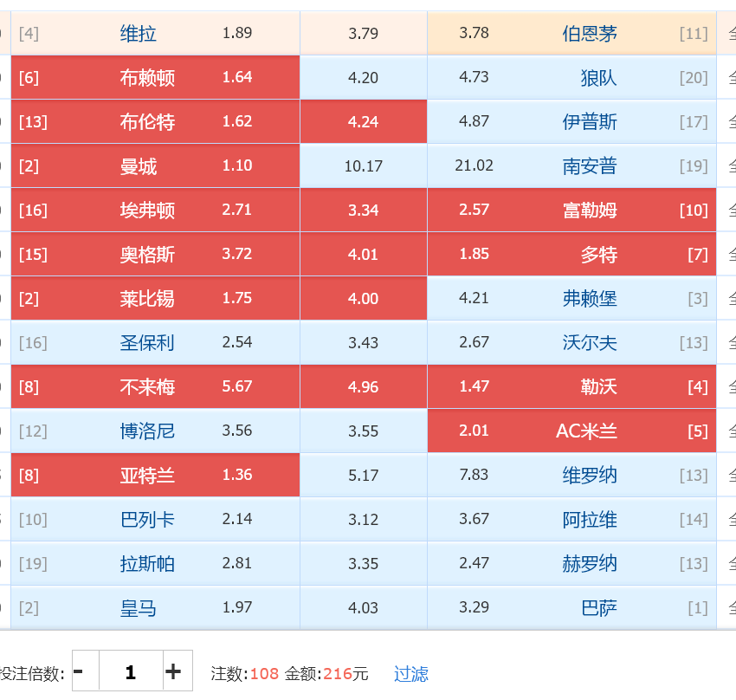736x700 pixels.
Task: Select 沃尔夫 away win odds 2.67
Action: (x=571, y=342)
